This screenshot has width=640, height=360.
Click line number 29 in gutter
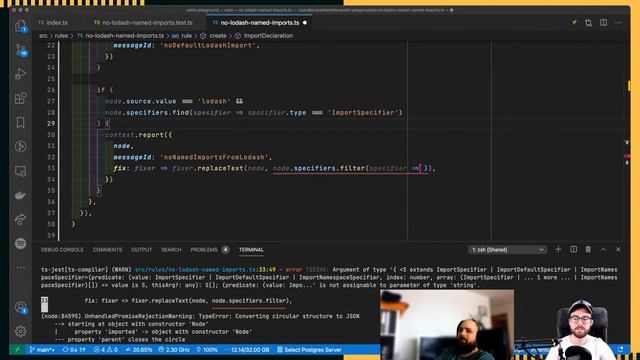(51, 123)
